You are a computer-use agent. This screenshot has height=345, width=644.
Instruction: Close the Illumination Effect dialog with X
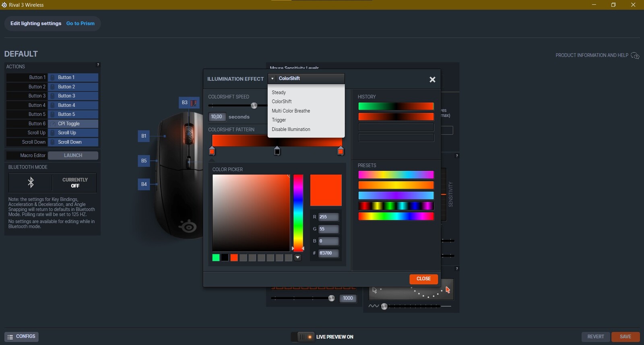432,80
